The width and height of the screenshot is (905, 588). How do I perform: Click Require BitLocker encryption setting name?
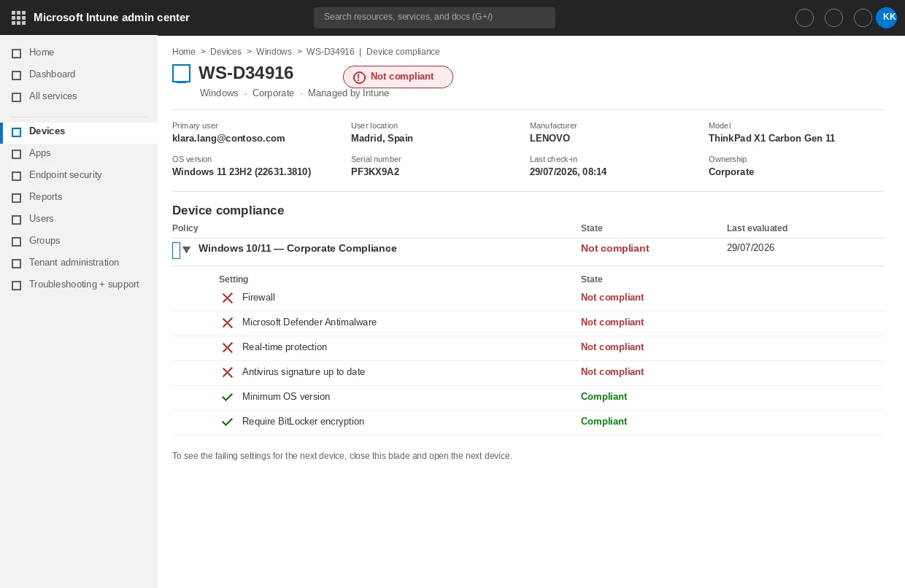click(x=303, y=422)
